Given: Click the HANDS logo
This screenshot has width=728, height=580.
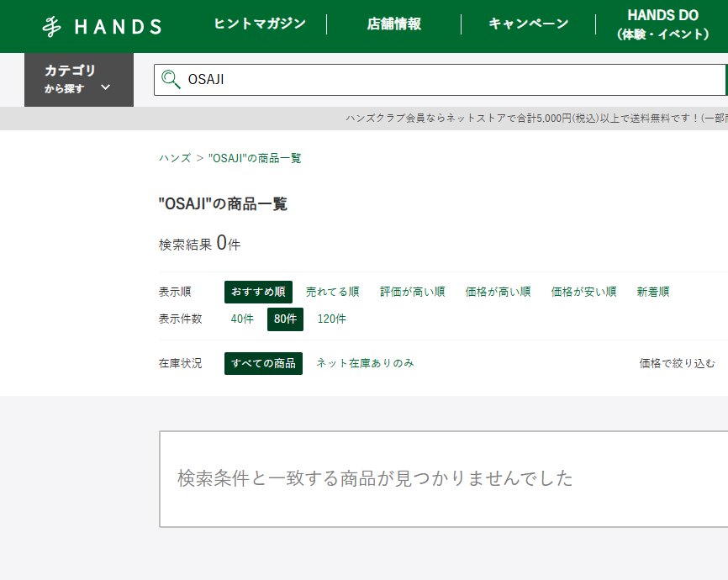Looking at the screenshot, I should click(x=102, y=26).
